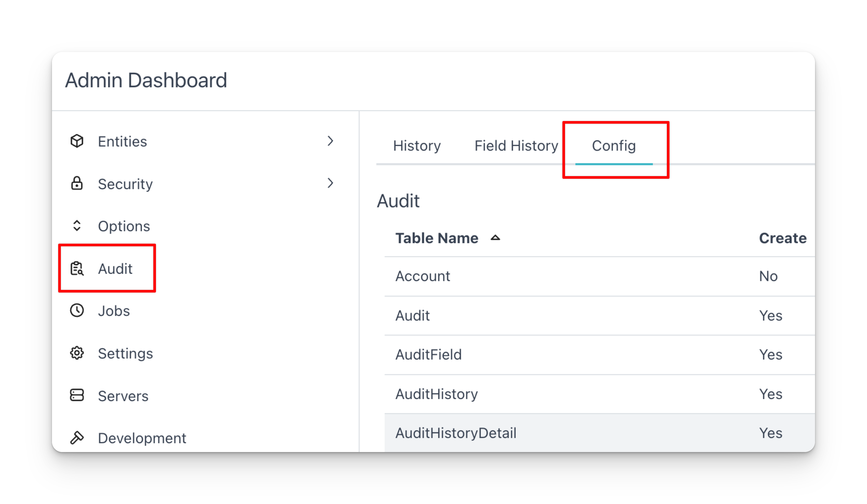The height and width of the screenshot is (504, 867).
Task: Select the AuditHistory table row
Action: [599, 394]
